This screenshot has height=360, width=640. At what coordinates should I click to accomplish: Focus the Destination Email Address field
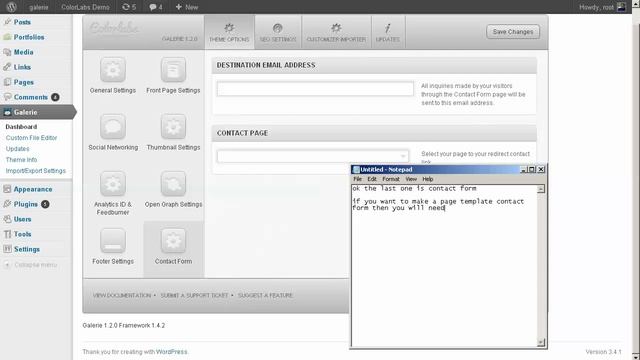315,89
